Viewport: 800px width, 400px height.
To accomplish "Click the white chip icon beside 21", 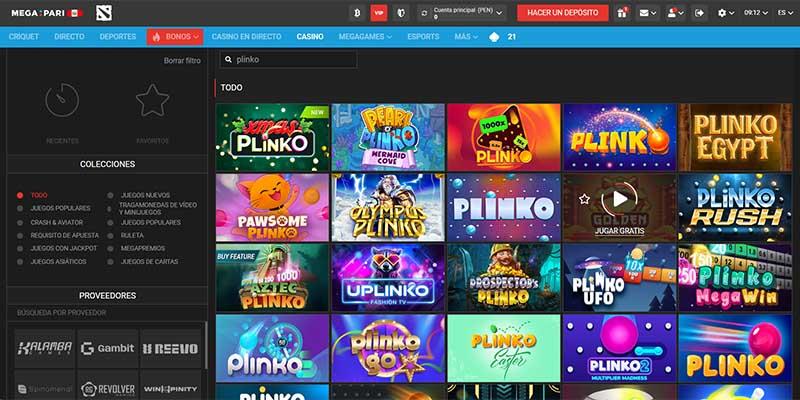I will click(x=494, y=37).
